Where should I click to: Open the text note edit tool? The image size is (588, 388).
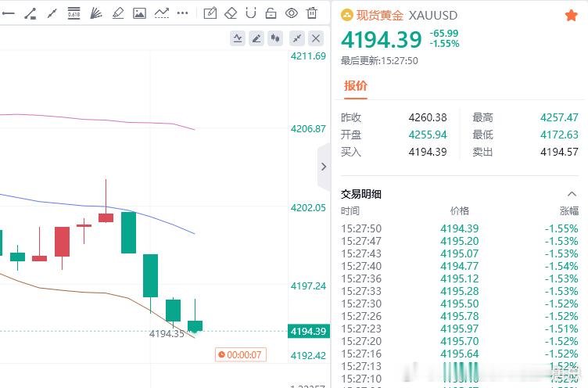(x=210, y=13)
